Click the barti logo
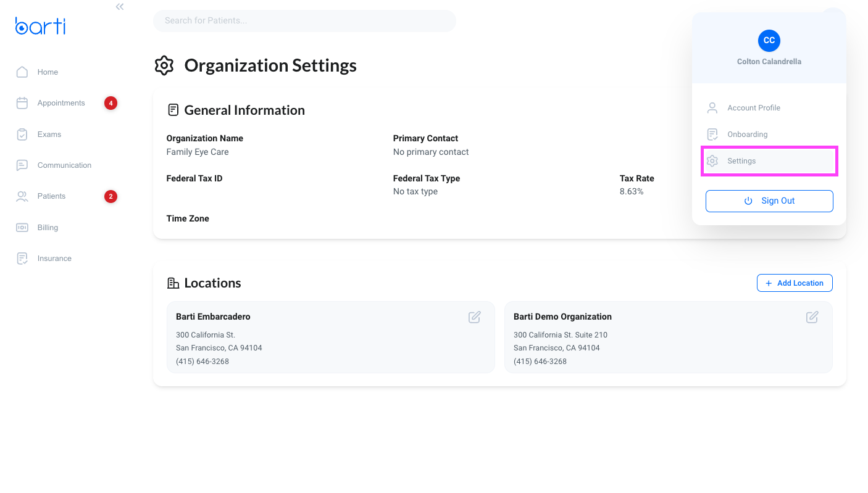 (40, 26)
